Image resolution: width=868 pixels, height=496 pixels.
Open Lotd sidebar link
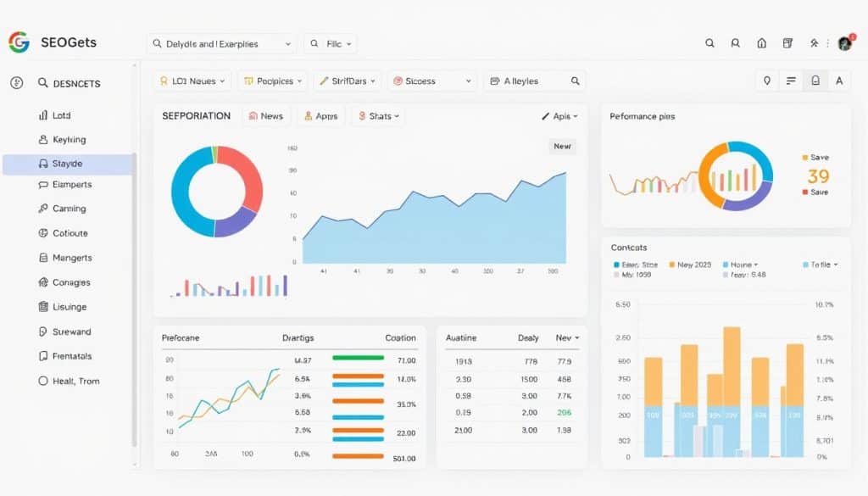point(61,115)
